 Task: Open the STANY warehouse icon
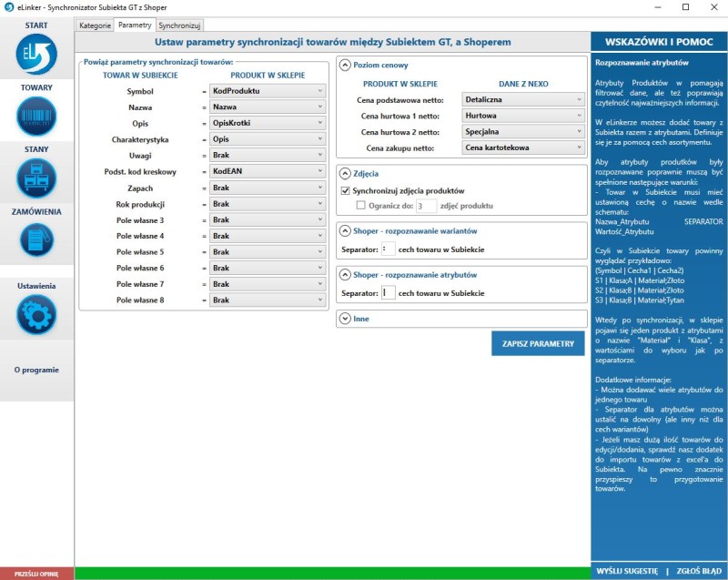pos(36,178)
